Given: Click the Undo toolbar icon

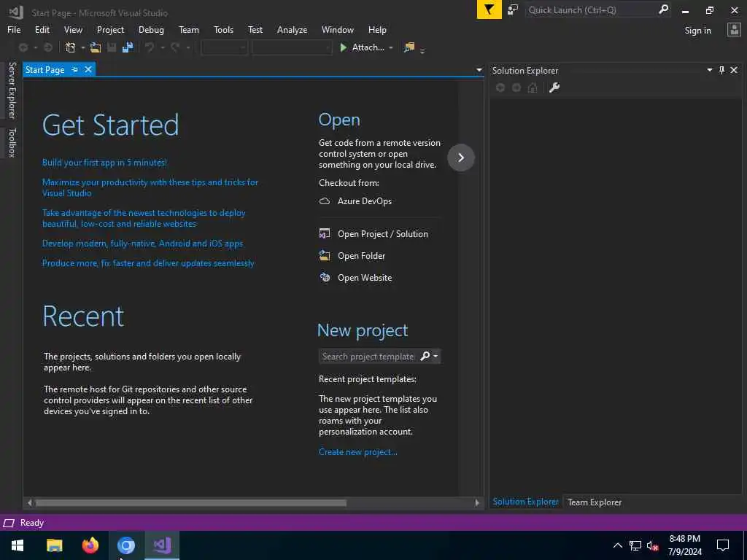Looking at the screenshot, I should pyautogui.click(x=150, y=47).
